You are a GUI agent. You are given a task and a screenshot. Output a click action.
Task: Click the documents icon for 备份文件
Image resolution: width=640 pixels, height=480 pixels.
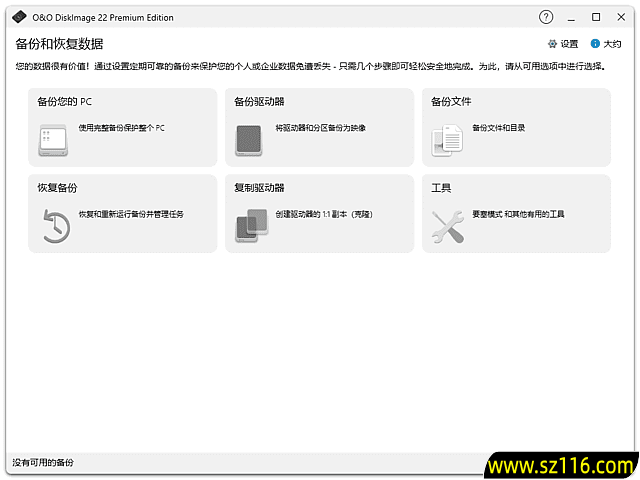point(446,141)
